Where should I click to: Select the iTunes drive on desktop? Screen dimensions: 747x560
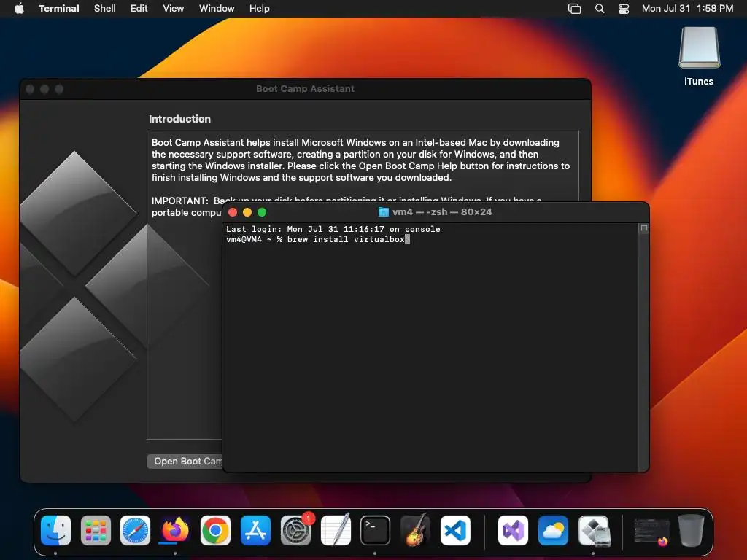click(x=699, y=56)
